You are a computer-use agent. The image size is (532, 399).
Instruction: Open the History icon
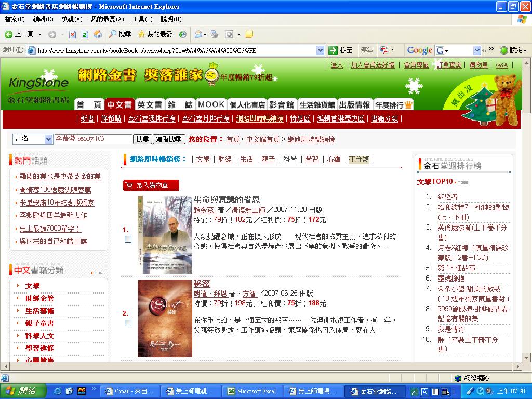182,34
